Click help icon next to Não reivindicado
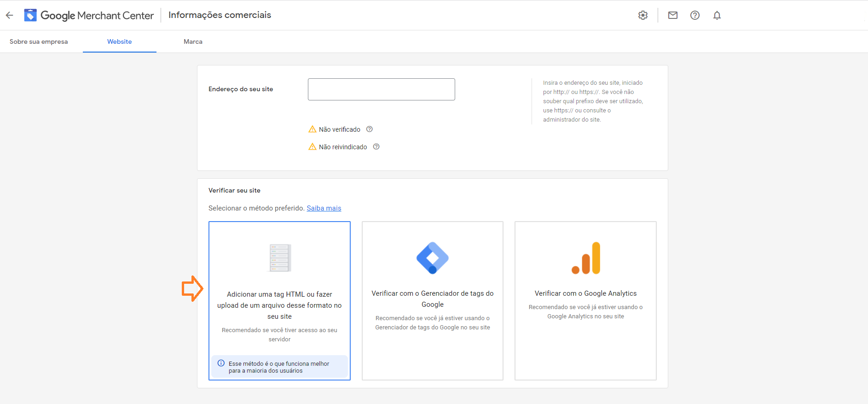This screenshot has height=404, width=868. 376,147
